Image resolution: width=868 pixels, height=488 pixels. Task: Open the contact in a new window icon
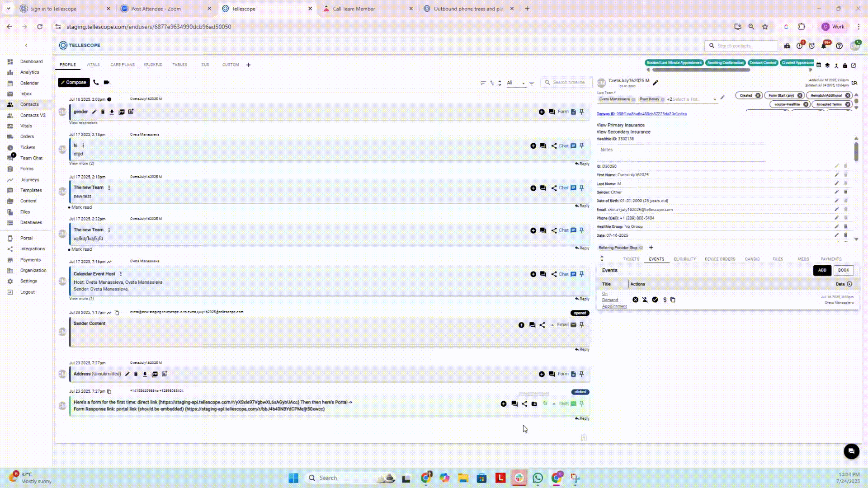[x=854, y=66]
